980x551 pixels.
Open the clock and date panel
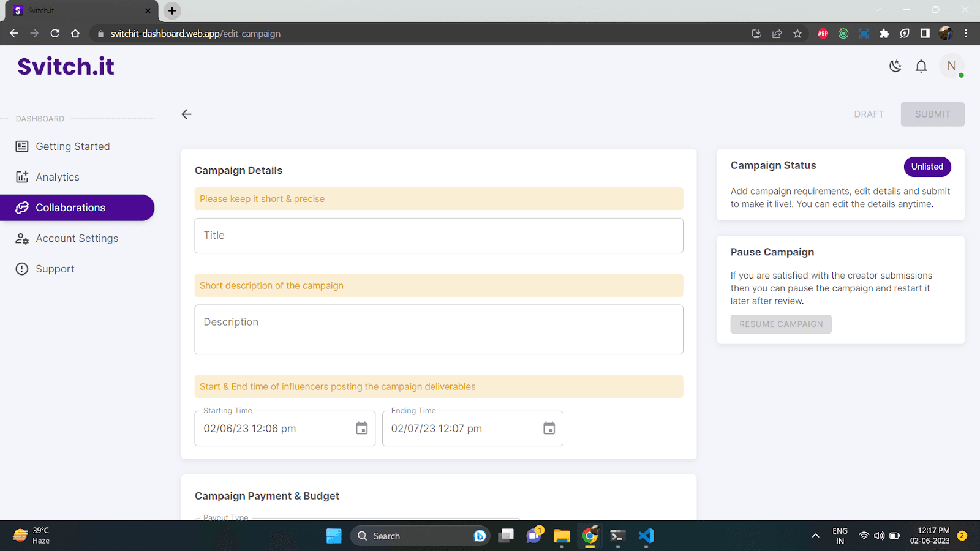point(930,536)
